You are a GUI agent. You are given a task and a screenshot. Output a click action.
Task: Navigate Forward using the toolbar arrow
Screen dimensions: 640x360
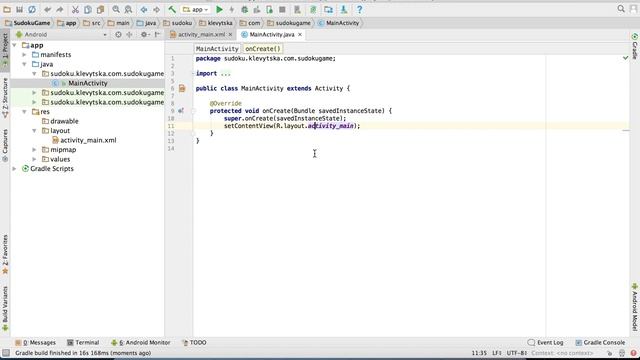tap(156, 9)
